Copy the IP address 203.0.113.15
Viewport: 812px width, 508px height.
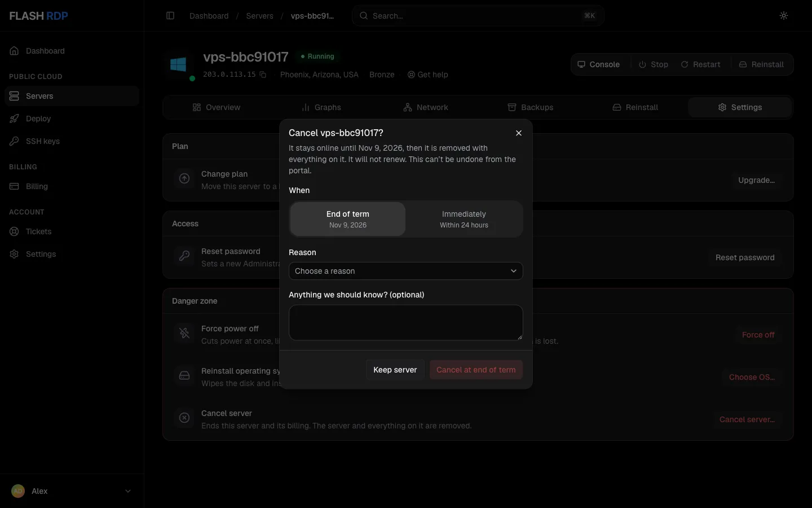tap(263, 75)
